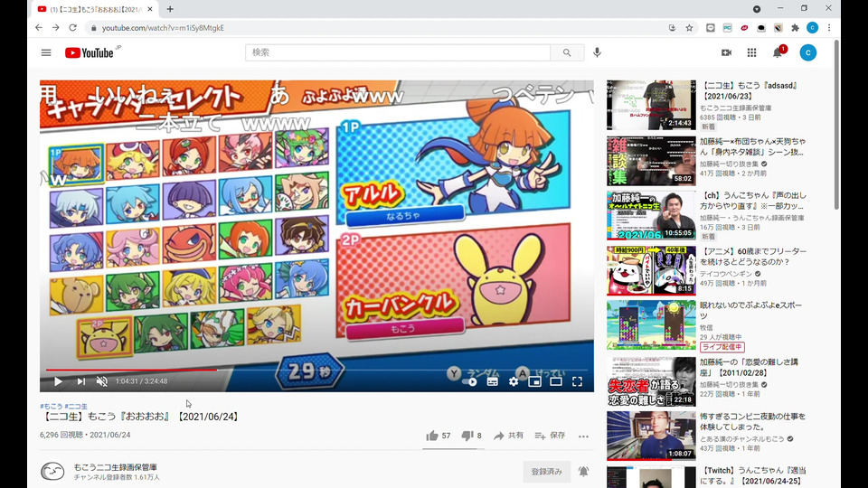Viewport: 868px width, 488px height.
Task: Open the テイコウペンギン channel name
Action: (726, 274)
